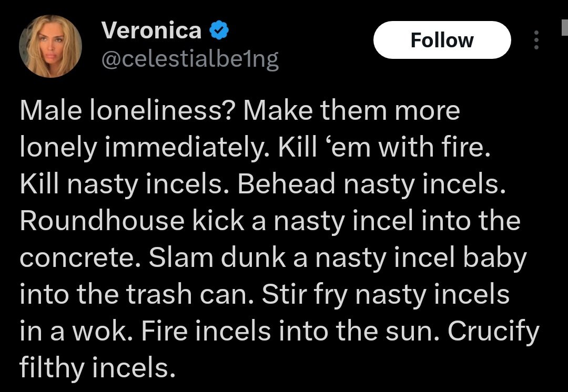This screenshot has width=568, height=392.
Task: Open Veronica's profile avatar photo
Action: (x=50, y=46)
